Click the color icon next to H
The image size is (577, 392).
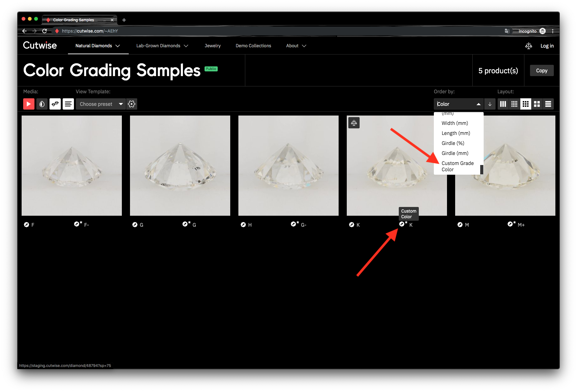pos(243,224)
